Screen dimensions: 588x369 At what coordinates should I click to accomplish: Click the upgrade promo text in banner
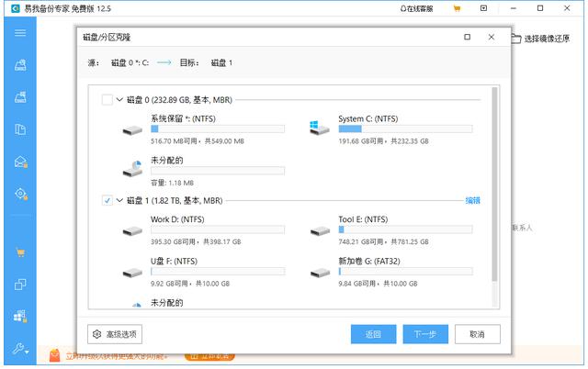pyautogui.click(x=117, y=356)
